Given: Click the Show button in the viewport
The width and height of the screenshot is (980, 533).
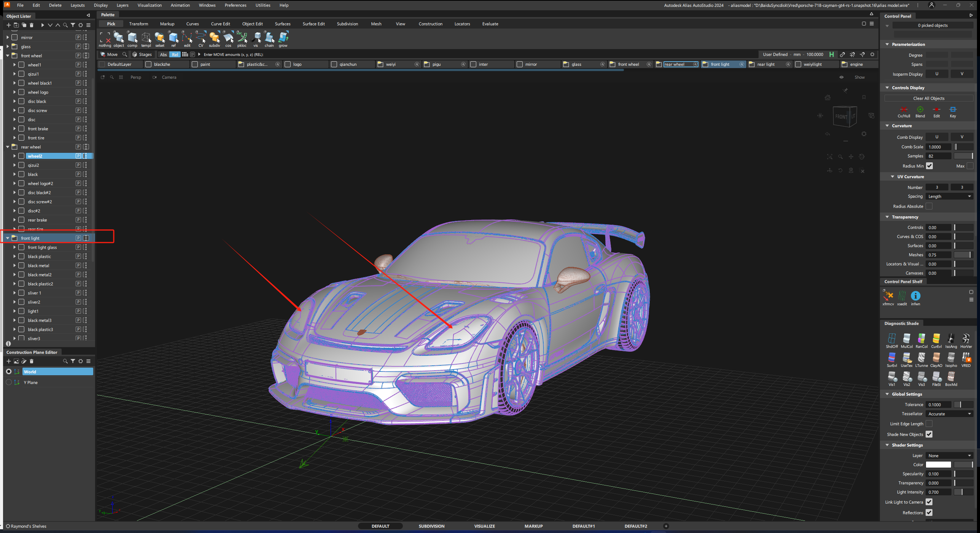Looking at the screenshot, I should (x=859, y=77).
